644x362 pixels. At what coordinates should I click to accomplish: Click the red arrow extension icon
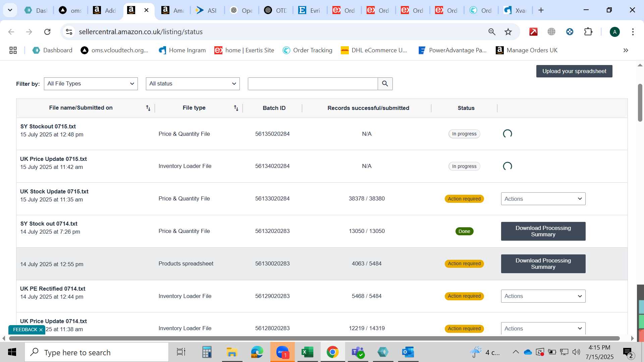coord(533,32)
